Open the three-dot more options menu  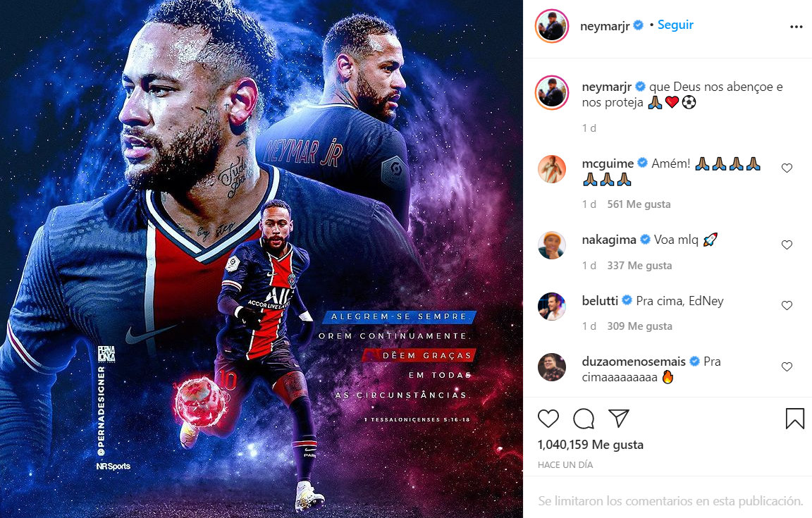tap(796, 27)
